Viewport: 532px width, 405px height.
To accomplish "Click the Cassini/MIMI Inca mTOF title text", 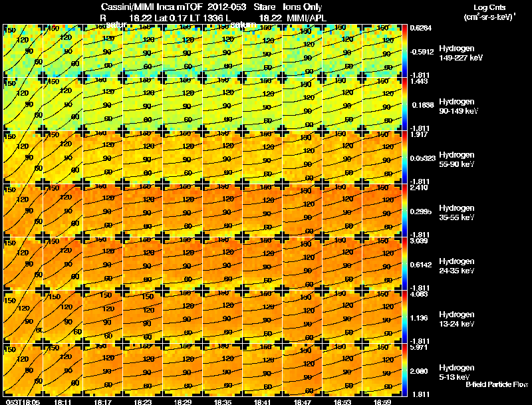I will pyautogui.click(x=152, y=7).
